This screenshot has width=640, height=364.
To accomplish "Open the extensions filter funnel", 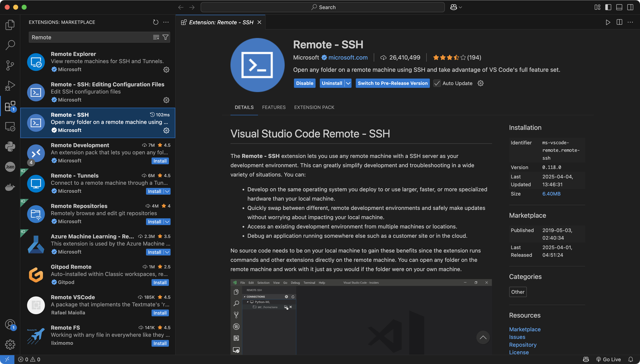I will [x=165, y=37].
